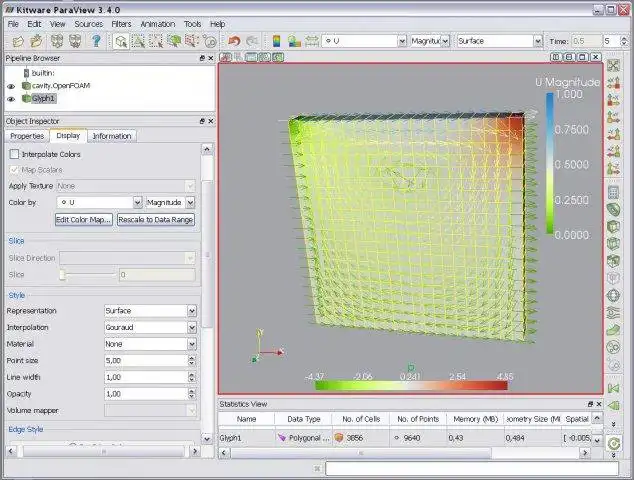Open the Edit Color Map toolbar icon
The image size is (634, 480).
click(294, 41)
